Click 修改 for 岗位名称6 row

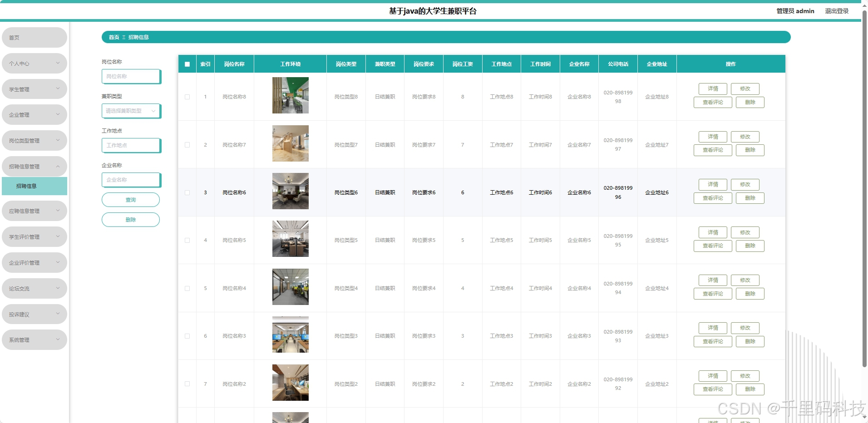coord(745,185)
